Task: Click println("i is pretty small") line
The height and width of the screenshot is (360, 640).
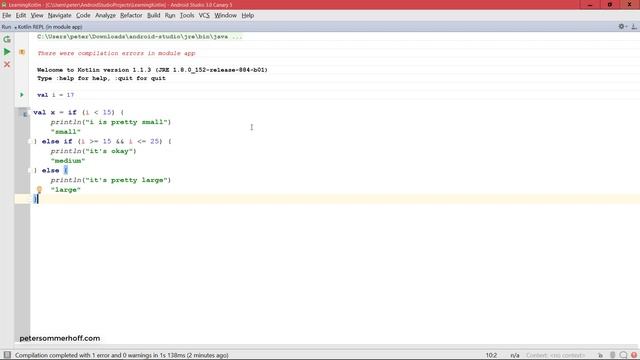Action: tap(111, 122)
